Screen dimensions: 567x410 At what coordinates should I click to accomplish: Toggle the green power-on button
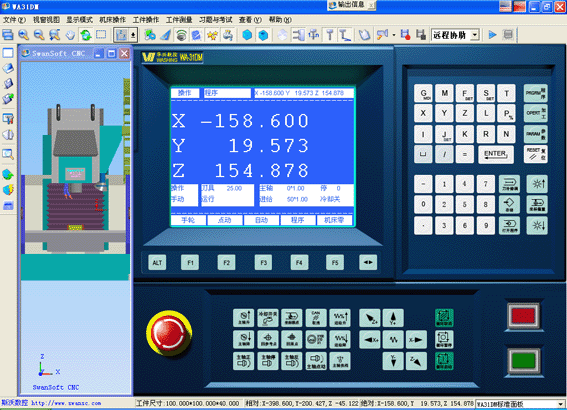(524, 361)
